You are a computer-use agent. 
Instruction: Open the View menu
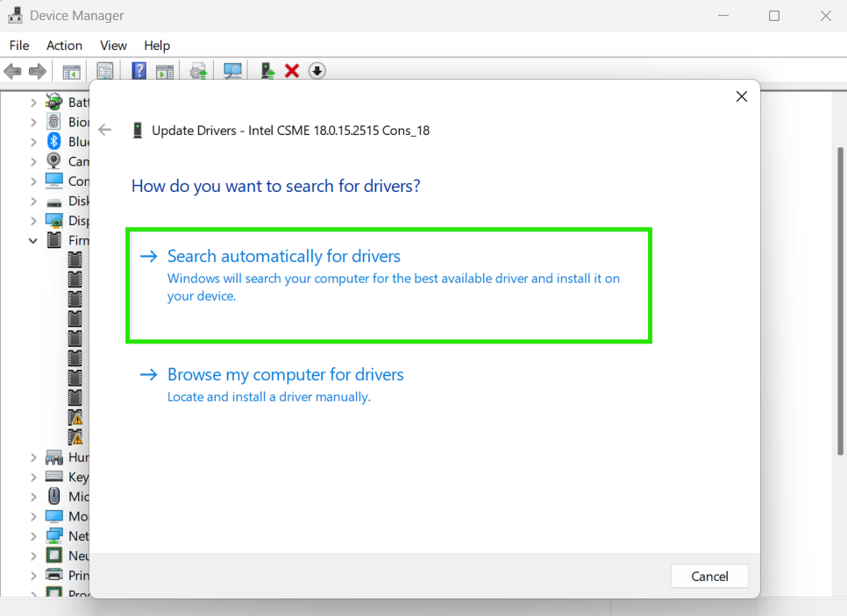tap(113, 46)
